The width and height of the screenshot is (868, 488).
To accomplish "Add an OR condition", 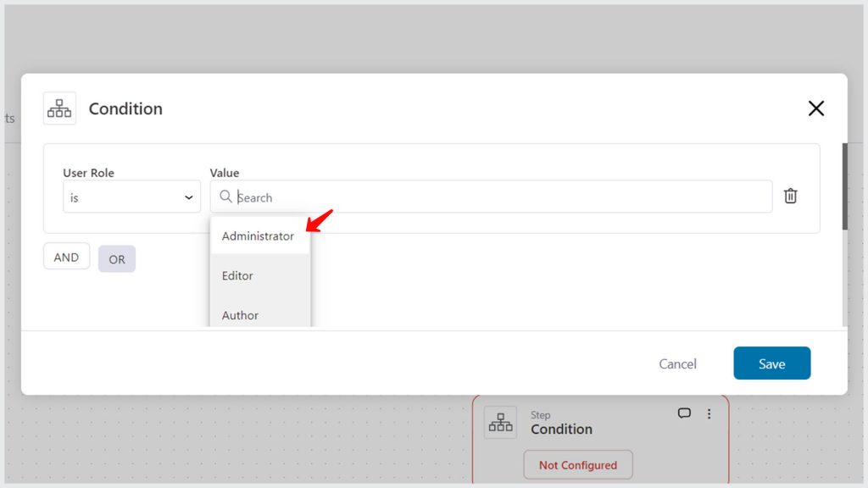I will (117, 259).
